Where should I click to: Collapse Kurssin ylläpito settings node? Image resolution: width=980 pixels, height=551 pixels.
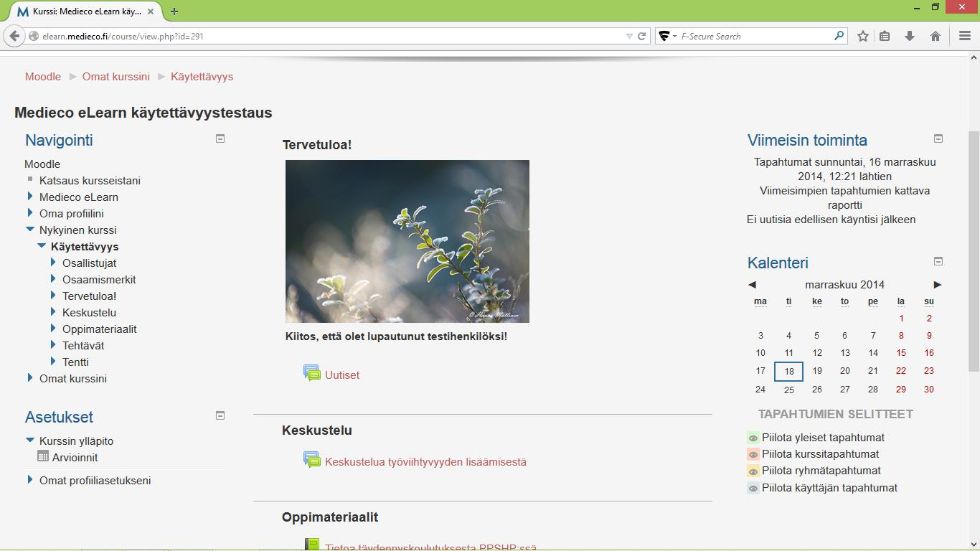[30, 441]
